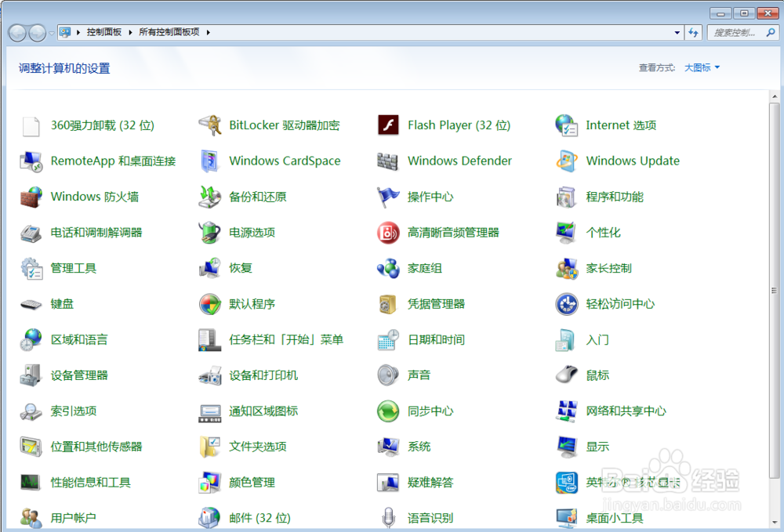Open the 设备管理器 icon
The width and height of the screenshot is (784, 532).
point(31,375)
